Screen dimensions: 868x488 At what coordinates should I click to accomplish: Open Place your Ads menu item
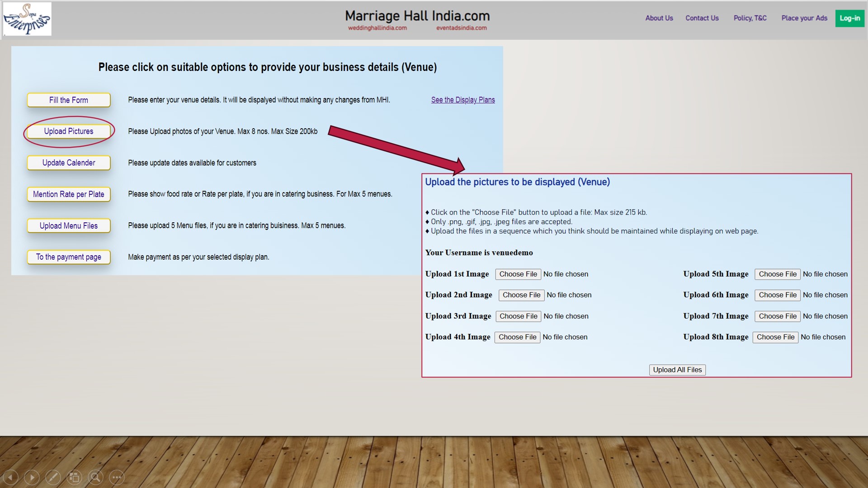[x=804, y=18]
